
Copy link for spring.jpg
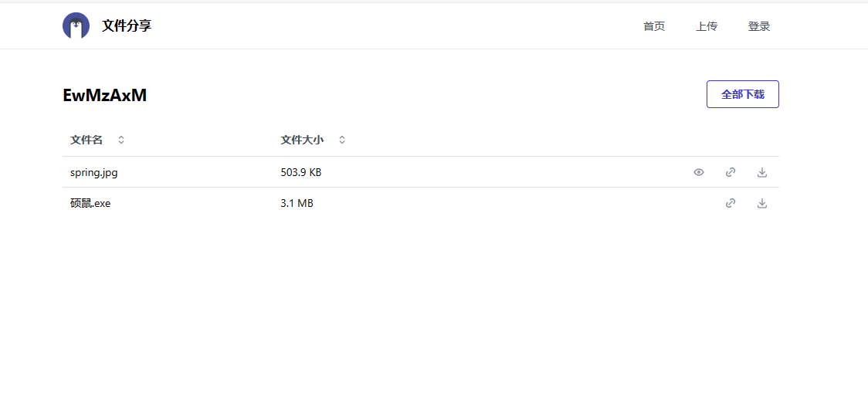pyautogui.click(x=731, y=172)
